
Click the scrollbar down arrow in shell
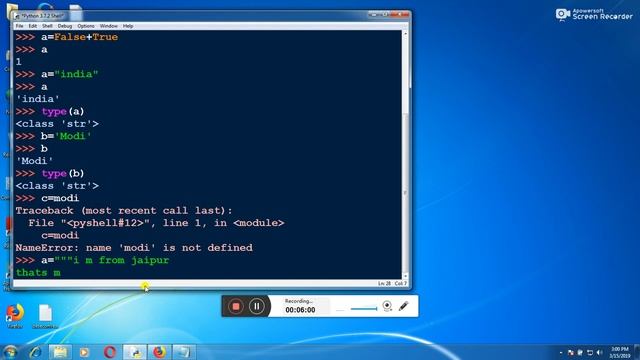[405, 276]
